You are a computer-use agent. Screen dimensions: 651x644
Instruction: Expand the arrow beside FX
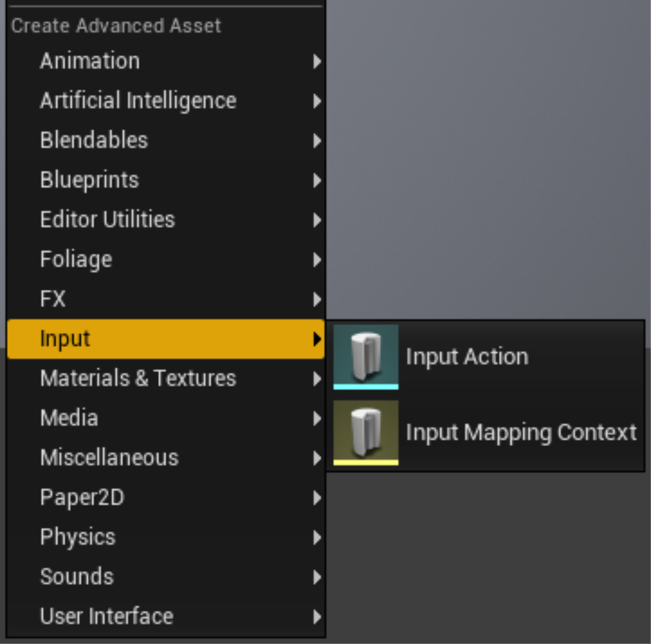[x=317, y=299]
